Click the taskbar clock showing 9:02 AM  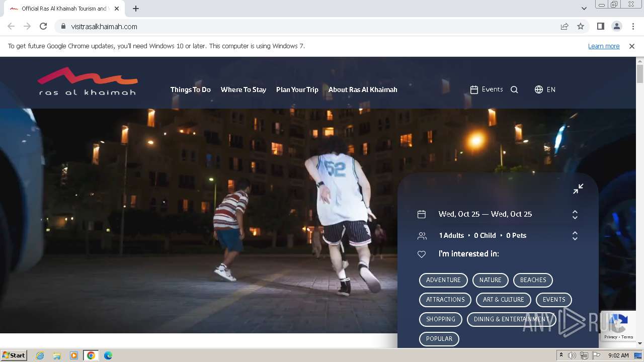click(x=618, y=355)
